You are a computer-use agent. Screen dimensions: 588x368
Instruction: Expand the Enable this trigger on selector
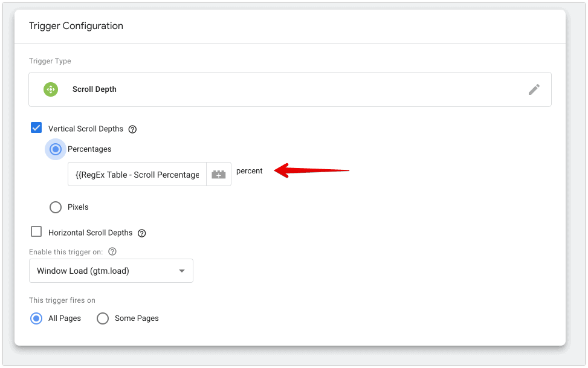[111, 271]
